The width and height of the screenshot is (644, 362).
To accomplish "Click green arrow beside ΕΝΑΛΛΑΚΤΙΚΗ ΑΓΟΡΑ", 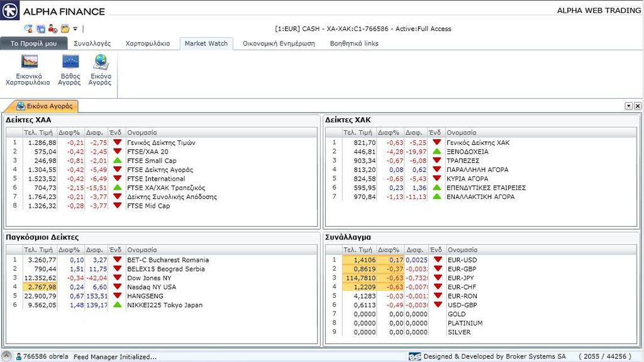I will pos(436,196).
